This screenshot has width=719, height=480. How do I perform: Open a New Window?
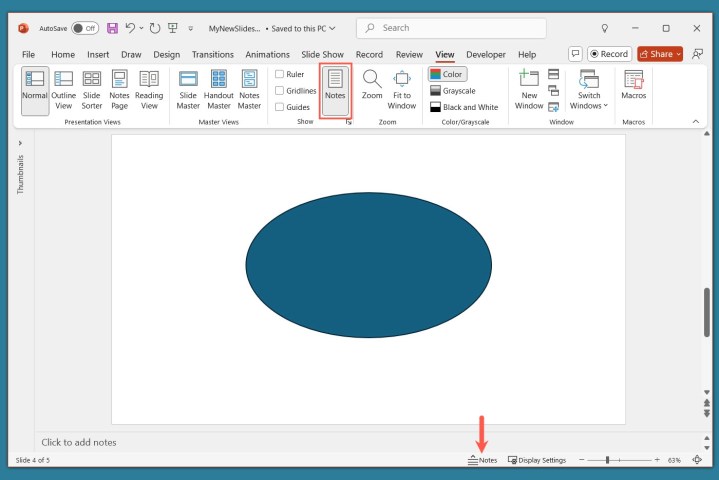click(x=528, y=89)
